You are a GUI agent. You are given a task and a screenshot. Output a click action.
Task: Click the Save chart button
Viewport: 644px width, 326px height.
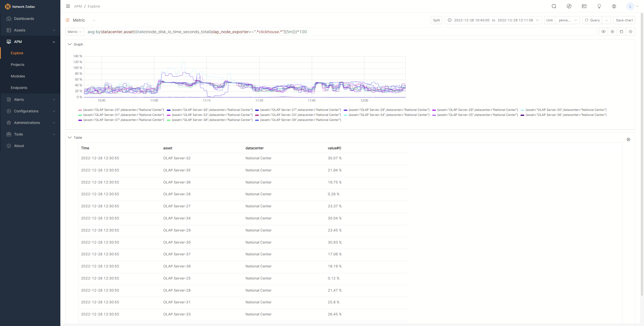624,20
